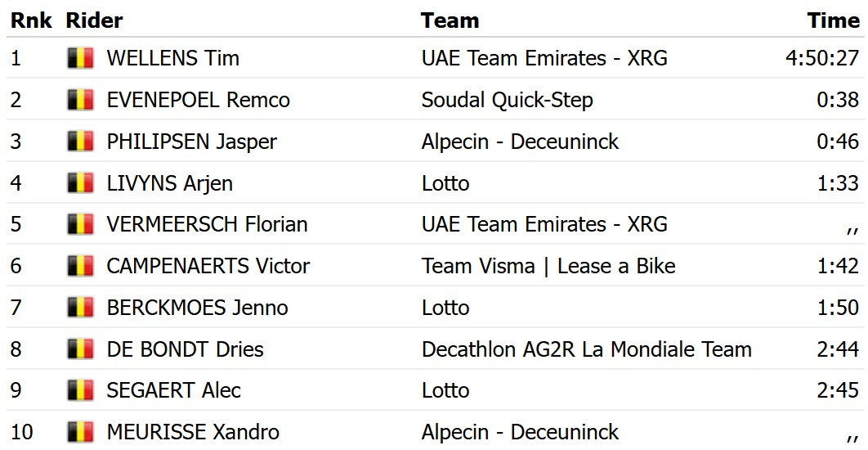This screenshot has width=868, height=450.
Task: Go to Team Visma | Lease a Bike
Action: (548, 266)
